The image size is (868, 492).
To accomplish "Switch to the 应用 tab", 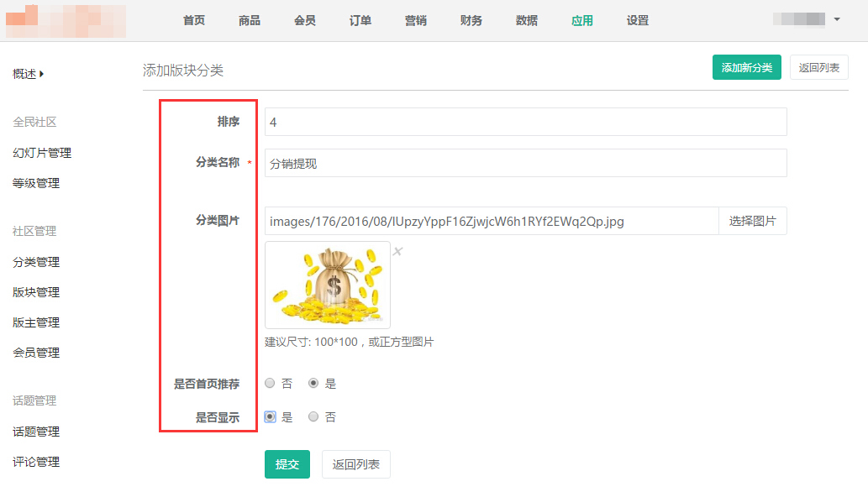I will point(582,20).
